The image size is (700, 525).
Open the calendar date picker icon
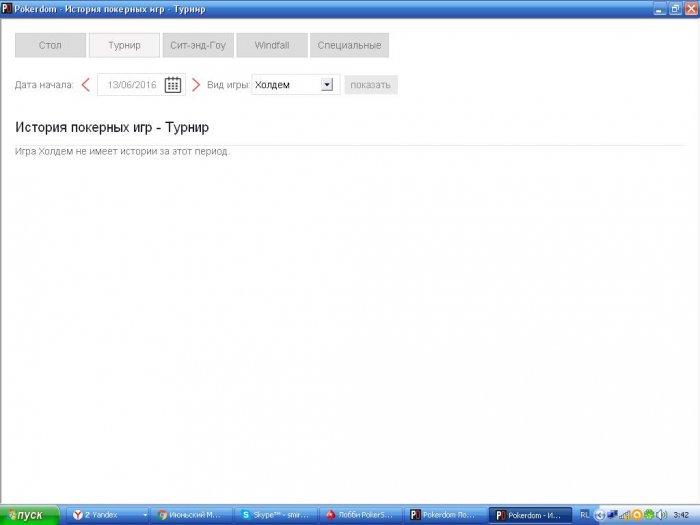173,84
